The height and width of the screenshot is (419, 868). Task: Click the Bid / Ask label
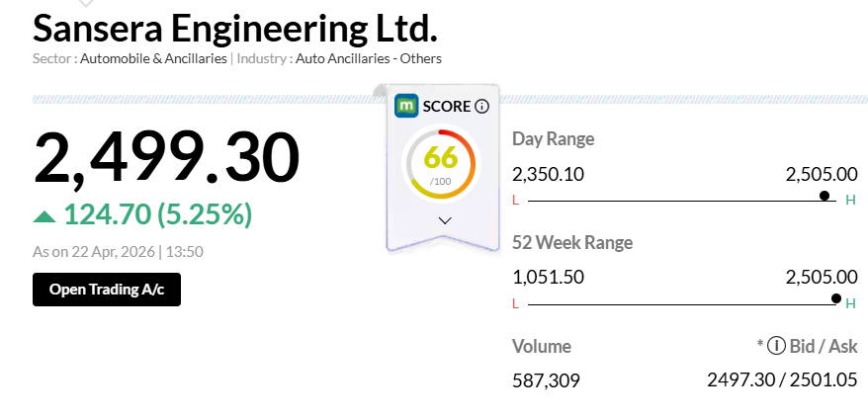824,347
